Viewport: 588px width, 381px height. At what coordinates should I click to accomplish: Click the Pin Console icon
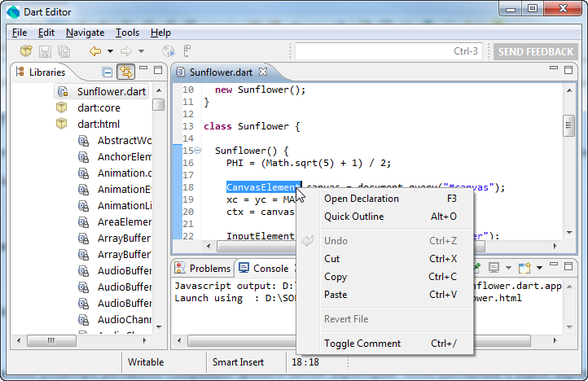click(x=477, y=267)
